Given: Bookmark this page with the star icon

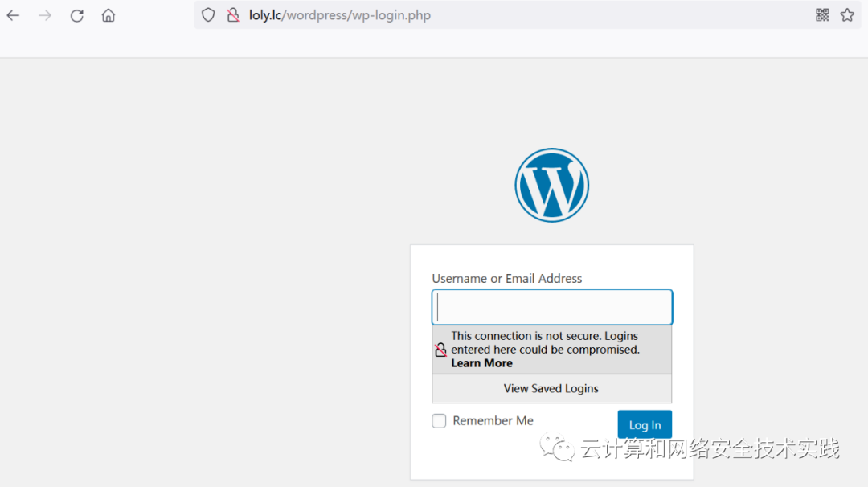Looking at the screenshot, I should pyautogui.click(x=847, y=15).
